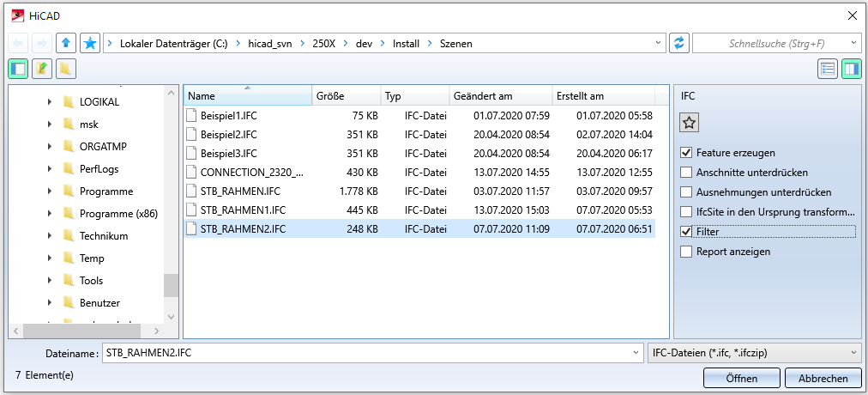Open the Programme folder in tree
Viewport: 868px width, 395px height.
coord(106,191)
